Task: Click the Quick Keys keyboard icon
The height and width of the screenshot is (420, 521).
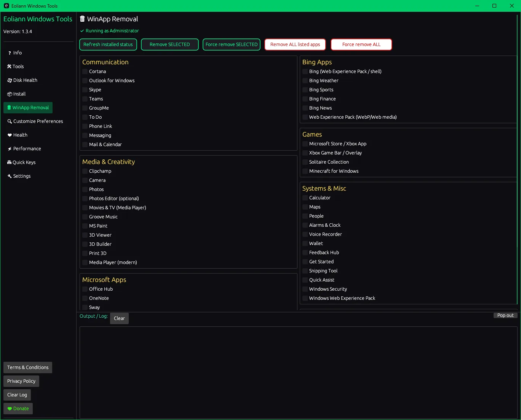Action: click(x=9, y=162)
